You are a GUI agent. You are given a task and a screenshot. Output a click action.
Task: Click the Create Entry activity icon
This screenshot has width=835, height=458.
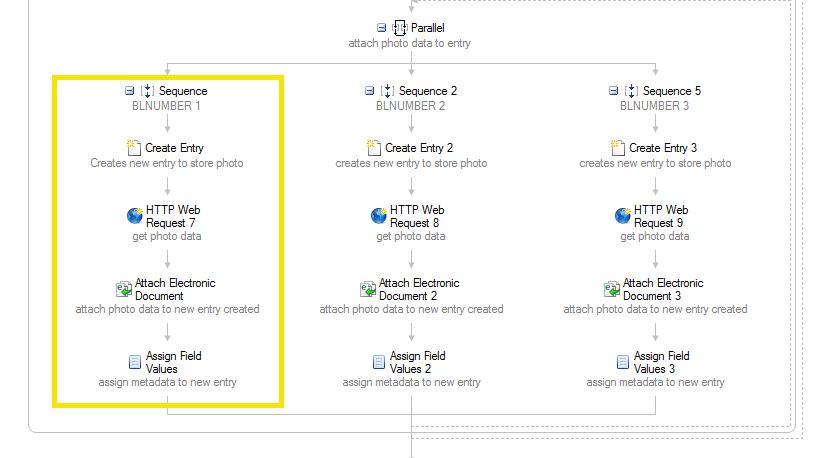(x=134, y=148)
